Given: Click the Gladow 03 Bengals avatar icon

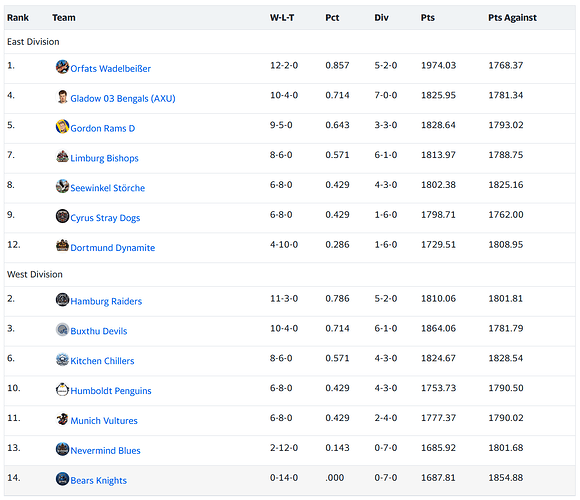Looking at the screenshot, I should 62,97.
